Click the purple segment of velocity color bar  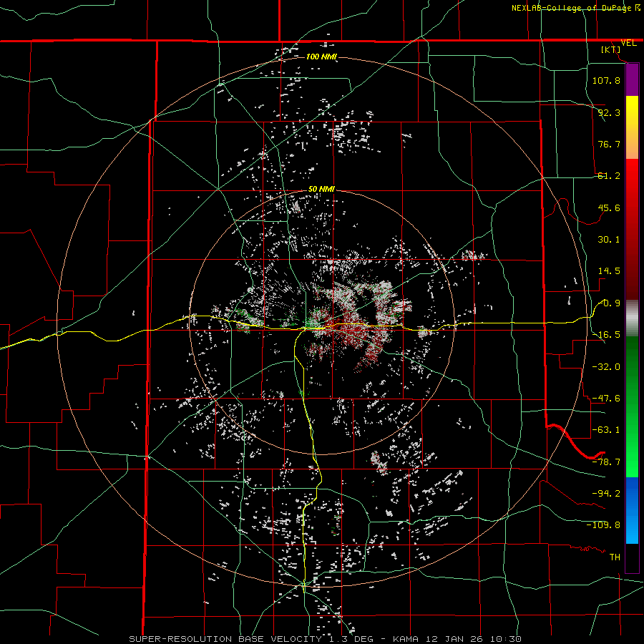click(632, 79)
